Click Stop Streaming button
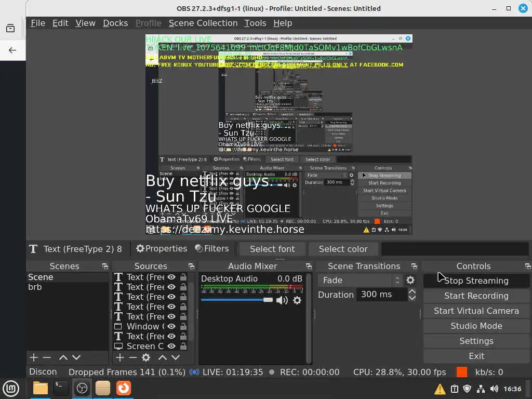532x399 pixels. click(x=476, y=281)
